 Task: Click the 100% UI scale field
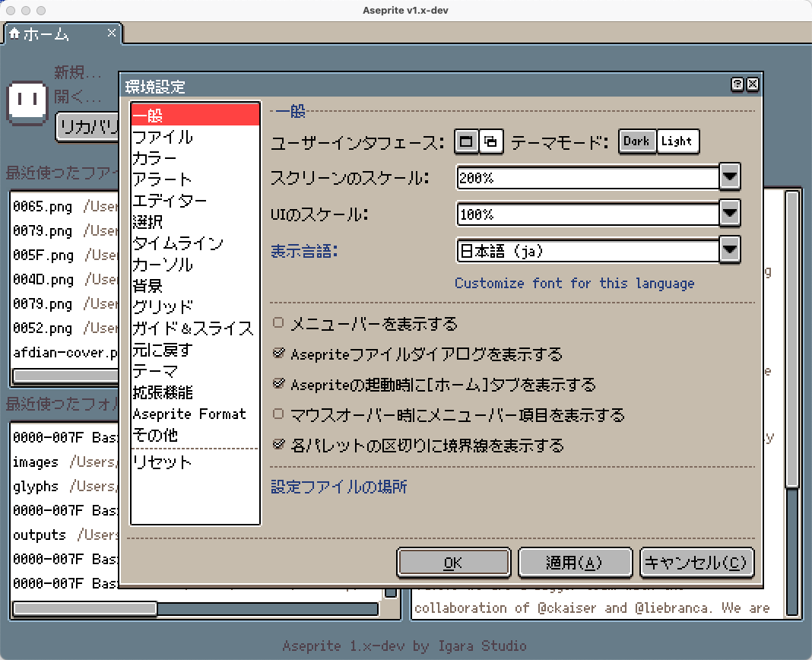click(588, 214)
